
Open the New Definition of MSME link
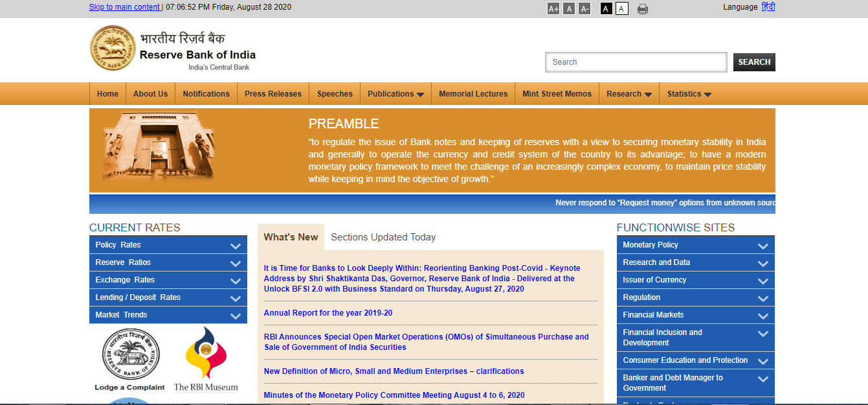point(394,371)
